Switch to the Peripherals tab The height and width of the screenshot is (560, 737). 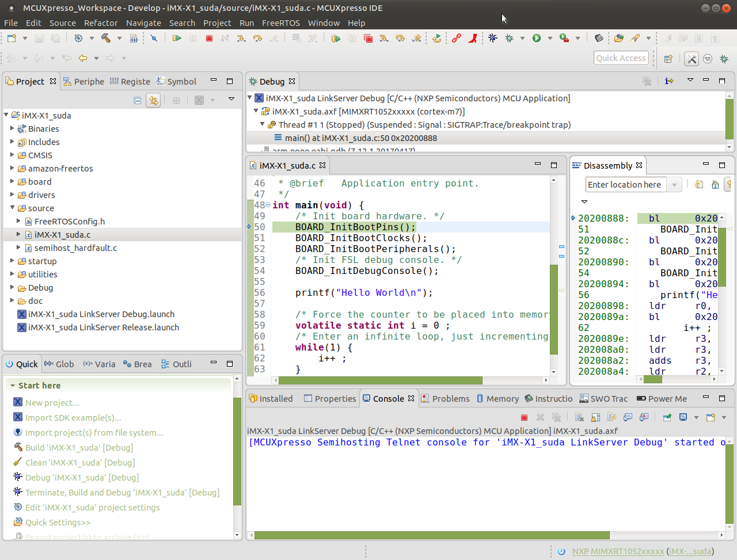[x=83, y=82]
